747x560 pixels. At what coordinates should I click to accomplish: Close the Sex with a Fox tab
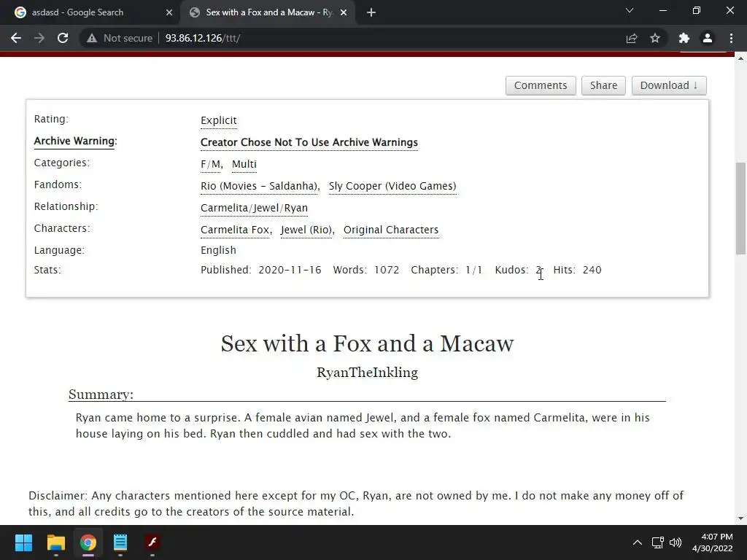pyautogui.click(x=343, y=12)
